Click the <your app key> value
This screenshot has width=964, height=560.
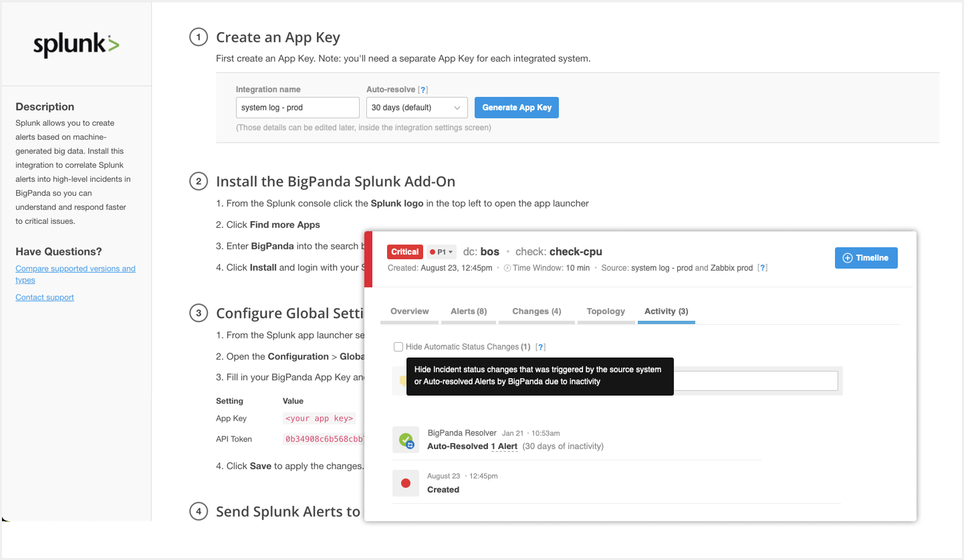click(x=319, y=419)
